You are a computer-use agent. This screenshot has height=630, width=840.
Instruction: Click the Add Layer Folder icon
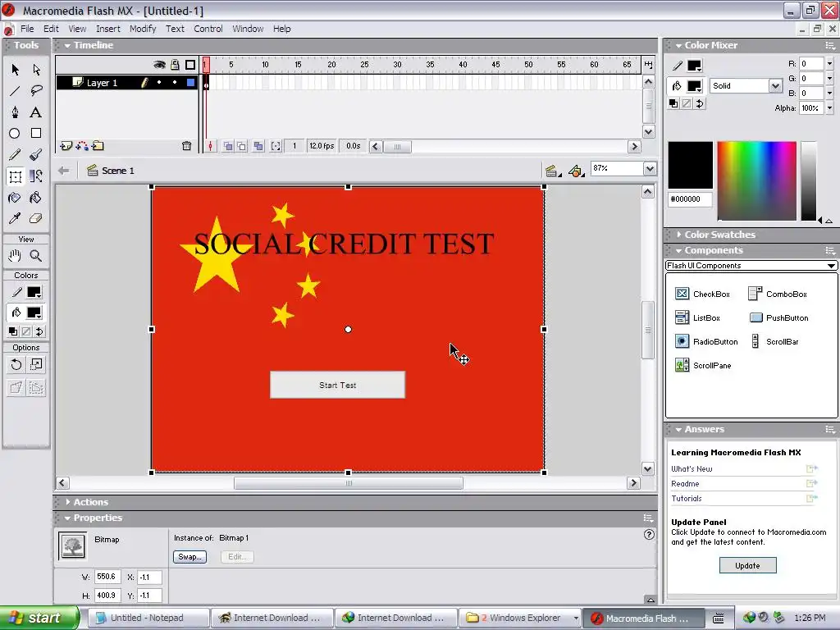[98, 146]
